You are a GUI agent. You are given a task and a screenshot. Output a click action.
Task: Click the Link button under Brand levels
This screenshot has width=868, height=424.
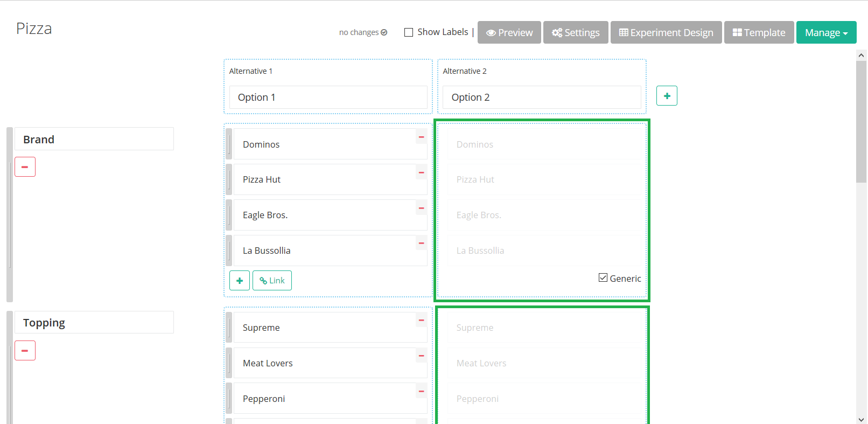coord(272,281)
